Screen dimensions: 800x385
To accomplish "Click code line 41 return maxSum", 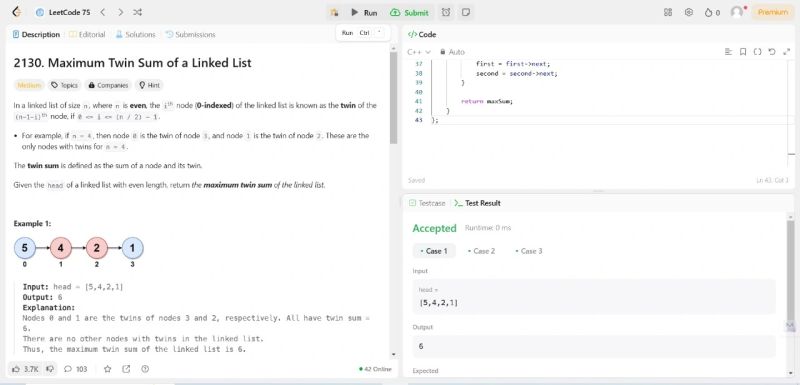I will [x=486, y=101].
